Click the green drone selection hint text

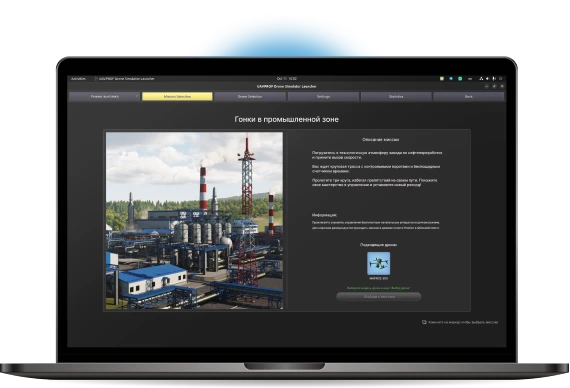point(378,288)
